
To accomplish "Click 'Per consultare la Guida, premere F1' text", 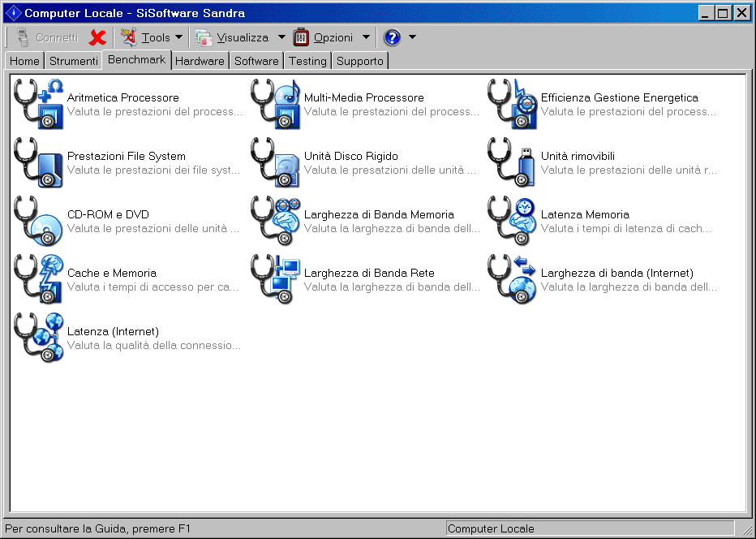I will 98,529.
